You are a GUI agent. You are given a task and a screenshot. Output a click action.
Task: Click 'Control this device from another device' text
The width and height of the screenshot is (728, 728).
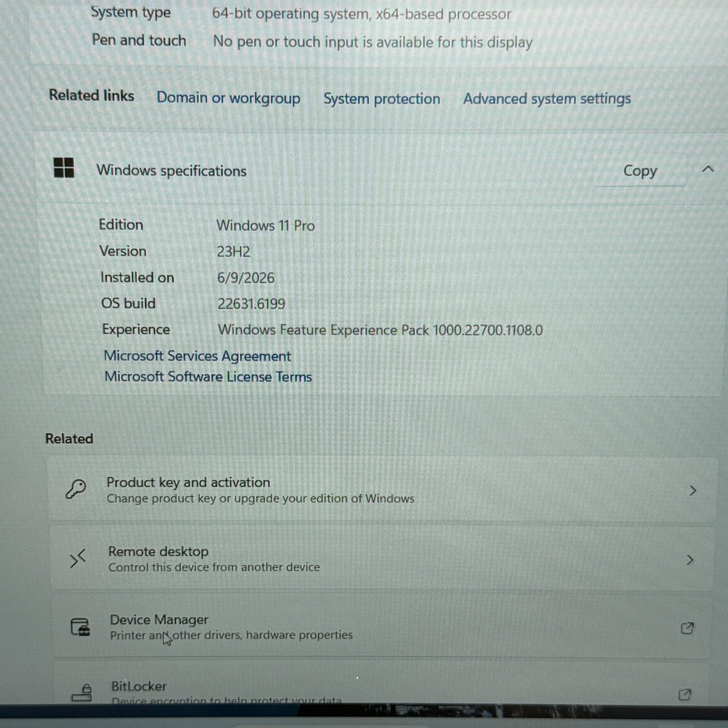tap(214, 567)
